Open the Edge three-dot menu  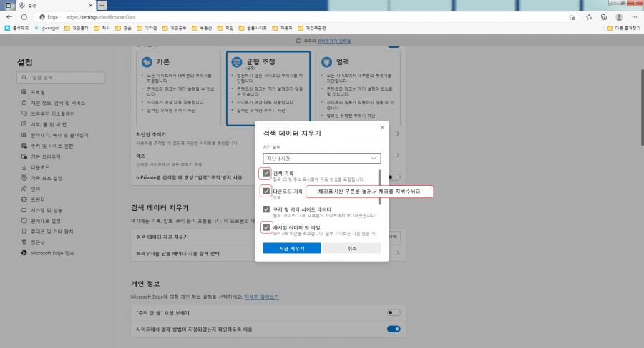click(635, 16)
